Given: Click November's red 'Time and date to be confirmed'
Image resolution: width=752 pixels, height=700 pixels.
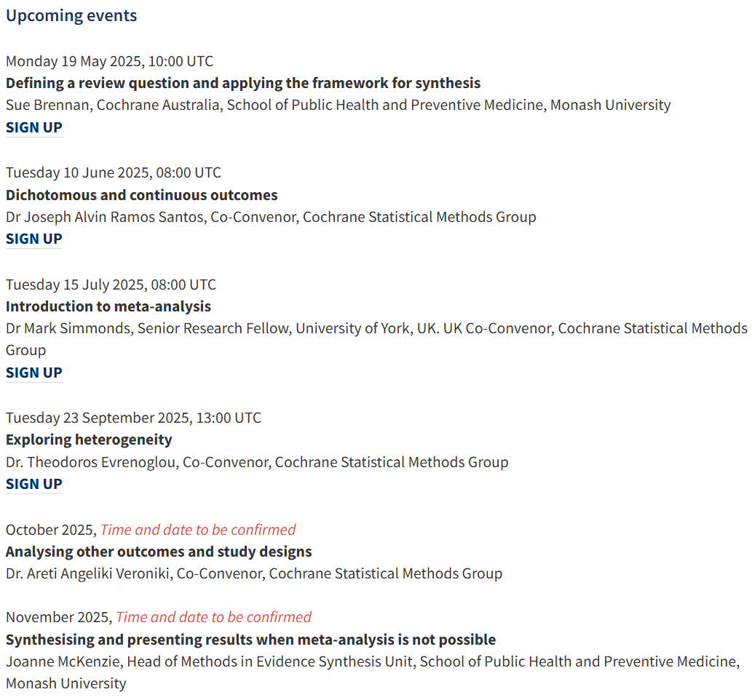Looking at the screenshot, I should click(x=213, y=618).
